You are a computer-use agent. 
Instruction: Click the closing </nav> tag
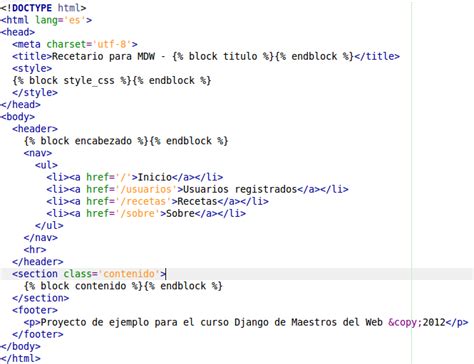[x=41, y=238]
